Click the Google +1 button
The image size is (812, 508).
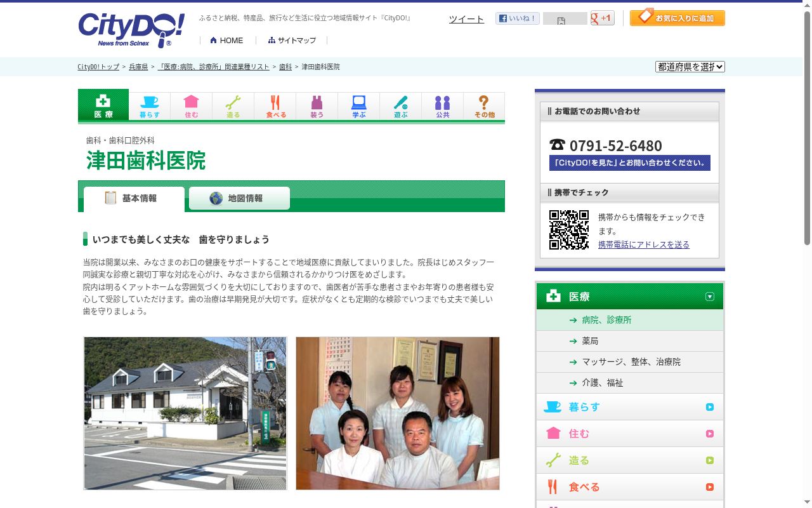tap(602, 18)
